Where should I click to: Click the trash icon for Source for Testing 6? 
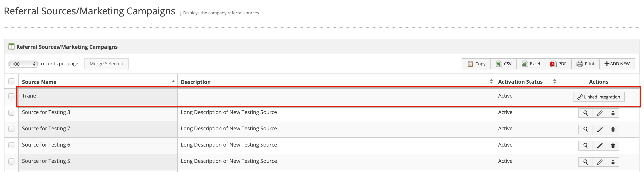click(x=613, y=146)
